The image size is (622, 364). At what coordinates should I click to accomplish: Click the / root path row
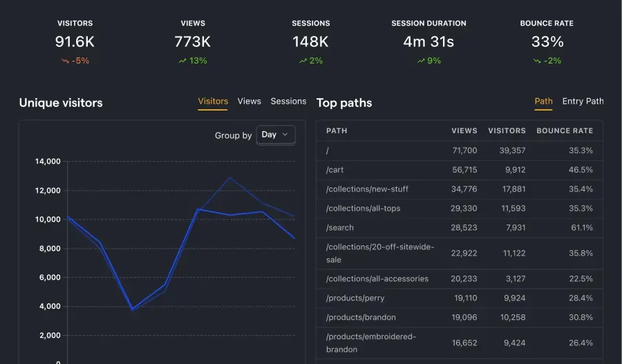460,151
